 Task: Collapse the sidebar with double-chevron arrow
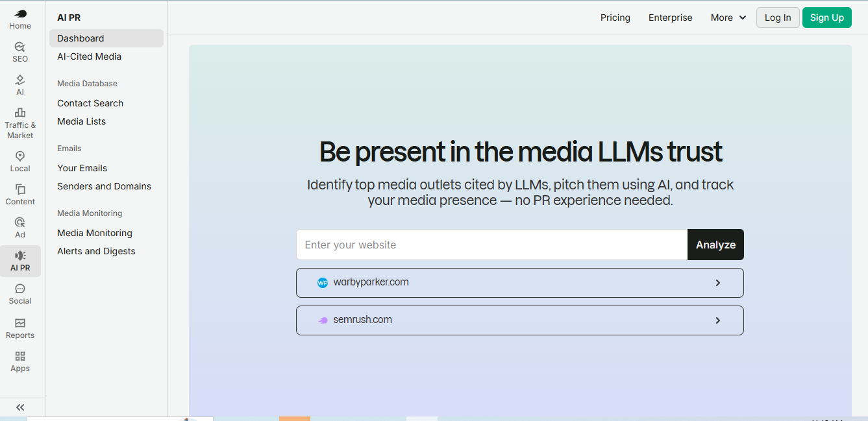[x=20, y=407]
